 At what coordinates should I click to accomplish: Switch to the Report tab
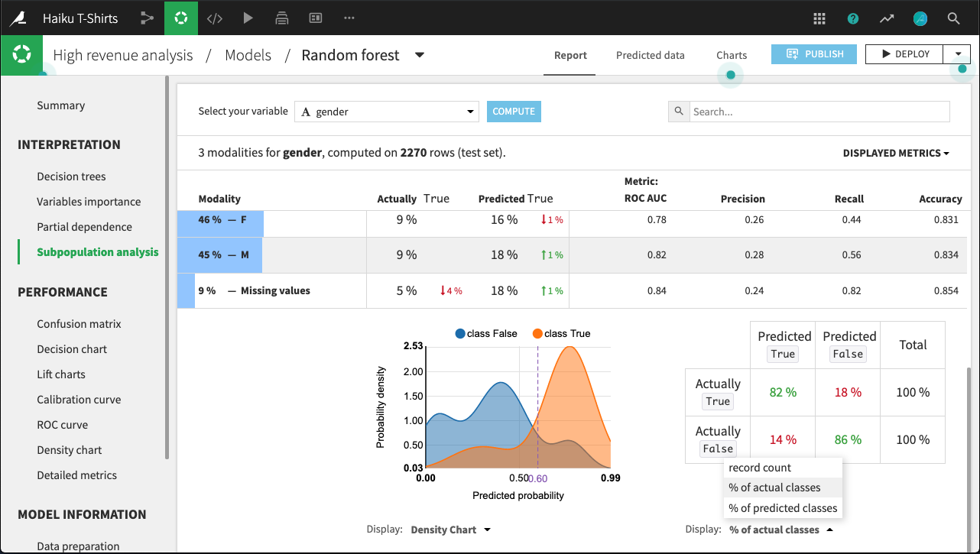click(570, 55)
